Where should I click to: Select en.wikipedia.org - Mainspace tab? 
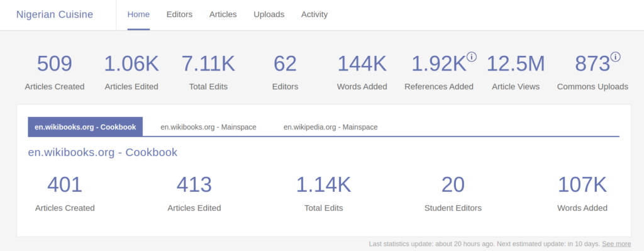[x=331, y=127]
